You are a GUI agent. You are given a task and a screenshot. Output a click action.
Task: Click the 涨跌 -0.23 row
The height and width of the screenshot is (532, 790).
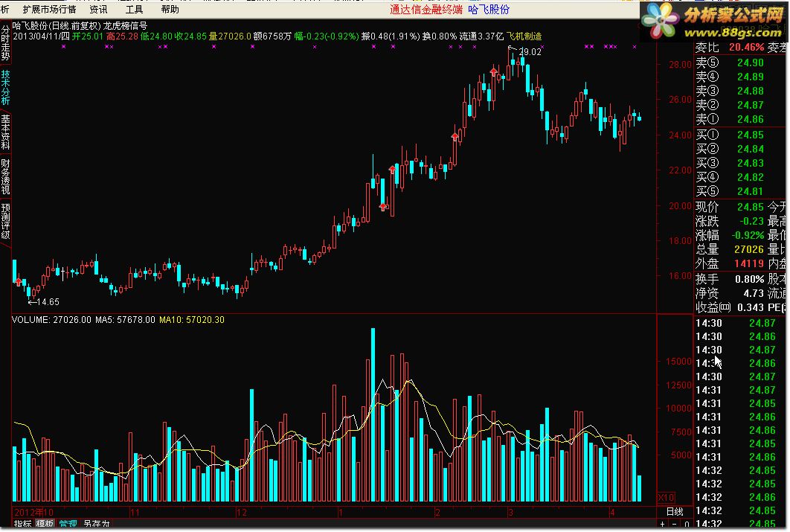click(x=730, y=221)
